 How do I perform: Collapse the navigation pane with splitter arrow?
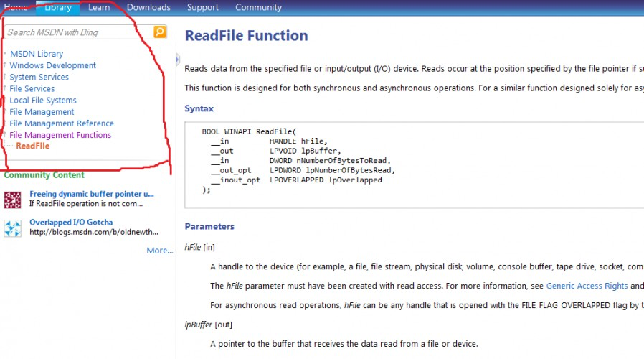177,60
